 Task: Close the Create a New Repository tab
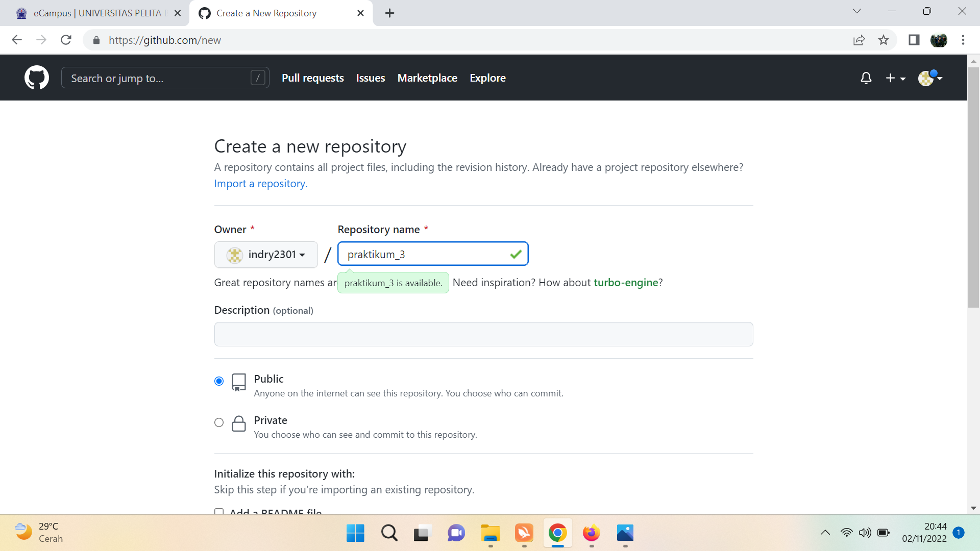[360, 13]
